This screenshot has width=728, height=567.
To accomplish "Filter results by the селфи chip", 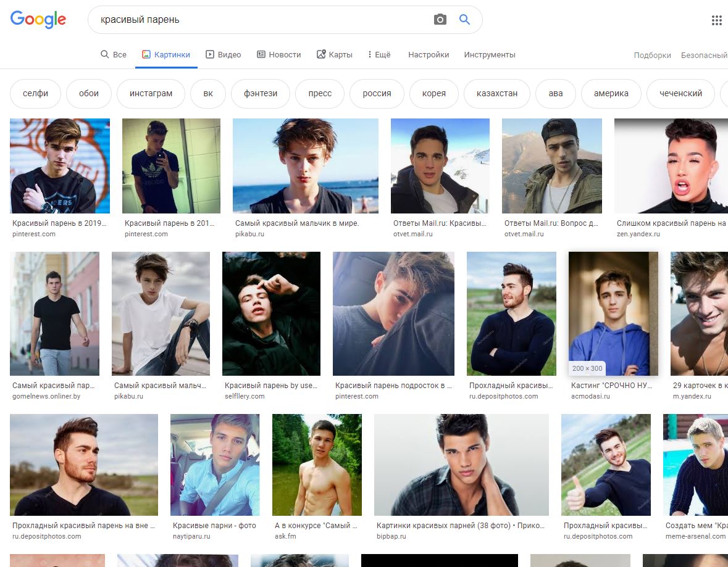I will tap(35, 93).
